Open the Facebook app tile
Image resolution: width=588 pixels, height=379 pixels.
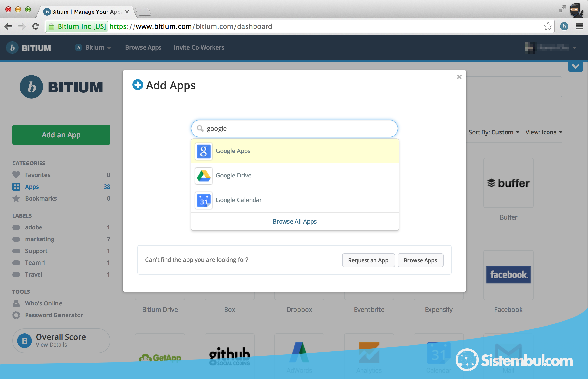point(508,275)
